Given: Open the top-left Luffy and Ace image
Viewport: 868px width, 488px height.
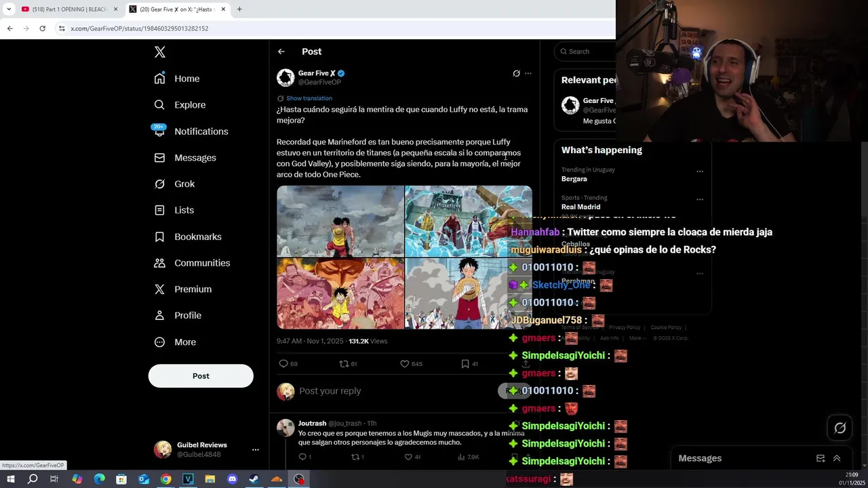Looking at the screenshot, I should click(x=340, y=221).
